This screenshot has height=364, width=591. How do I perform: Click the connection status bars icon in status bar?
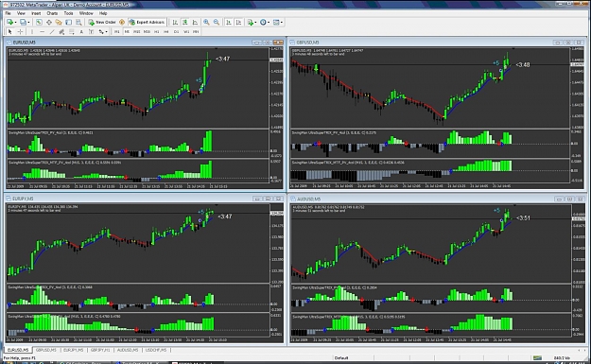(537, 357)
